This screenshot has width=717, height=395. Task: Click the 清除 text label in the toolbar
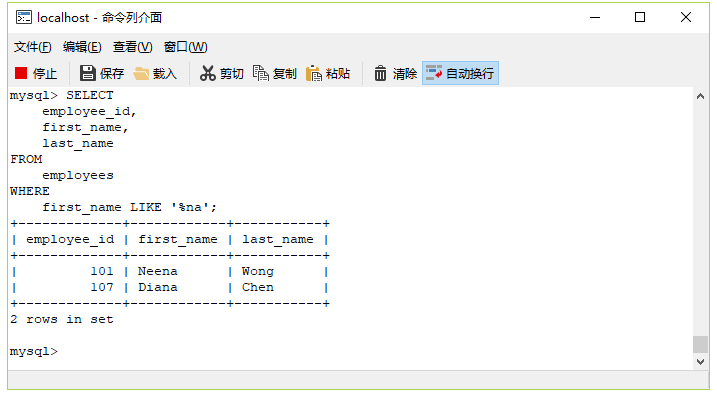tap(405, 74)
